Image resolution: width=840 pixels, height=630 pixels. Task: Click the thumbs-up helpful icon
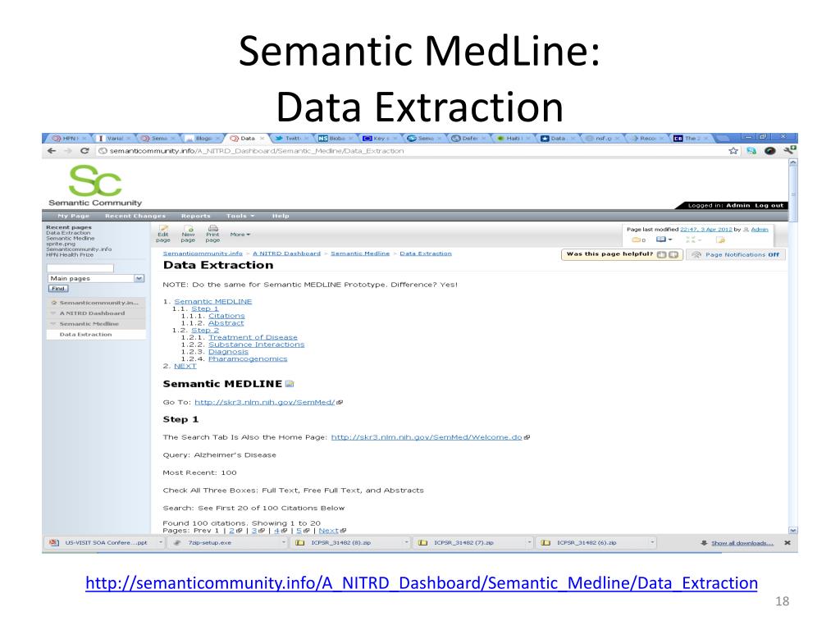[662, 255]
